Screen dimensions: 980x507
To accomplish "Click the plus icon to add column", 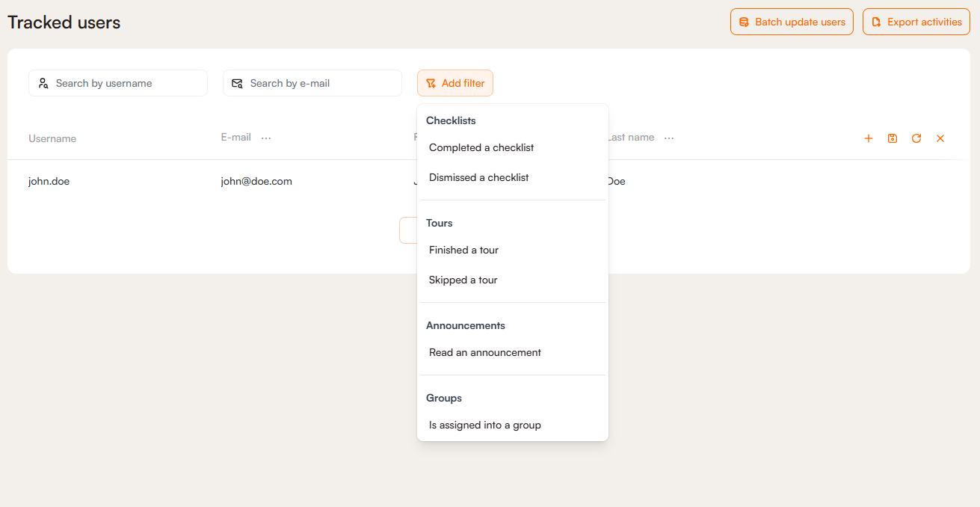I will pyautogui.click(x=869, y=138).
